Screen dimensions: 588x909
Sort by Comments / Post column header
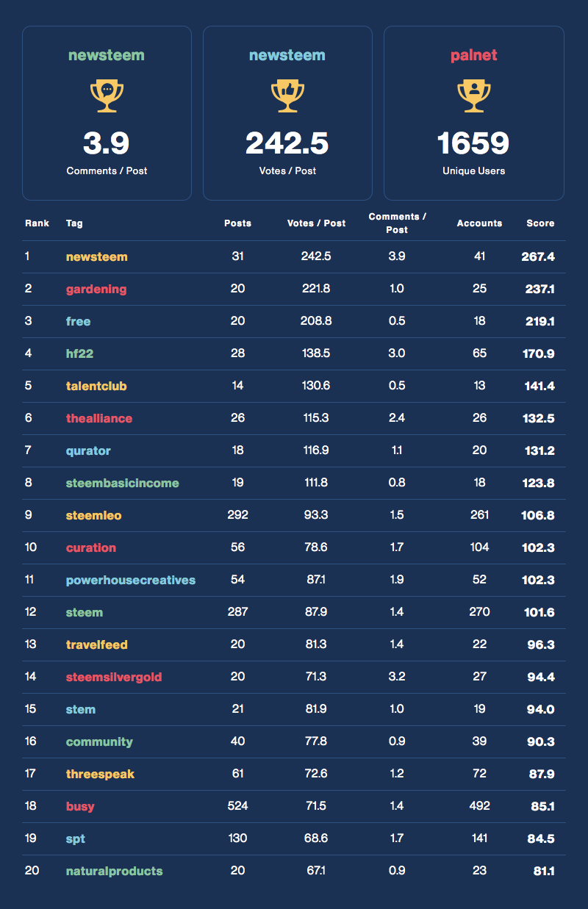click(397, 223)
